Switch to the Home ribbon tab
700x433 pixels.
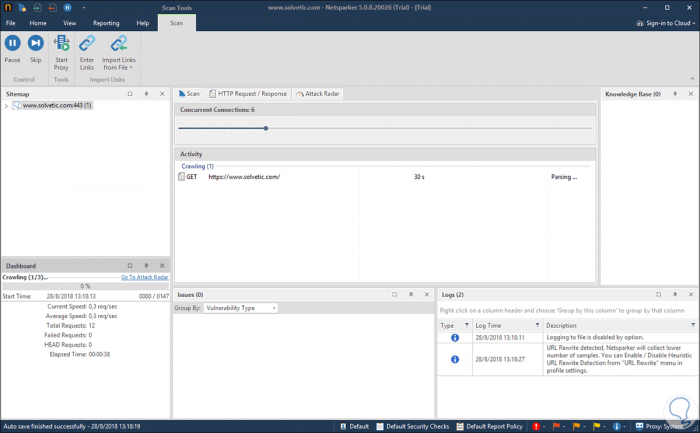[x=38, y=23]
